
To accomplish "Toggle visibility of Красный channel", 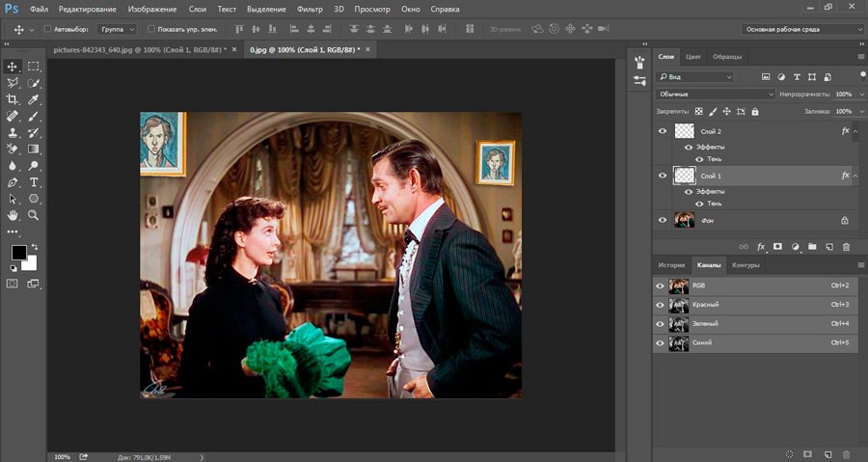I will [661, 305].
